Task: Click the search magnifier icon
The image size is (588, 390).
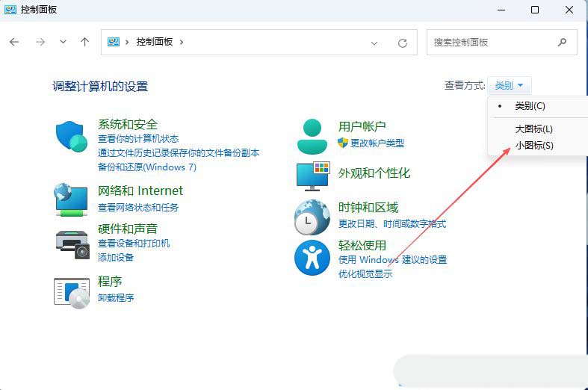Action: pos(562,42)
